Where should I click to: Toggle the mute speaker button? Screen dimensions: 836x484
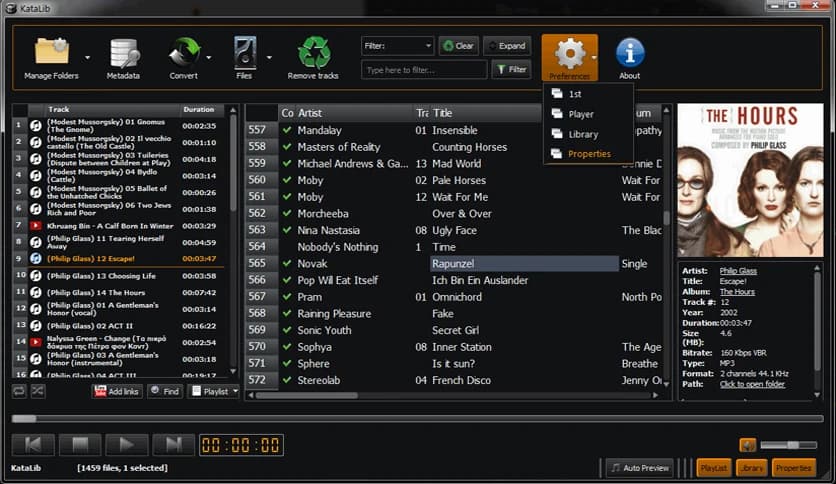coord(747,445)
